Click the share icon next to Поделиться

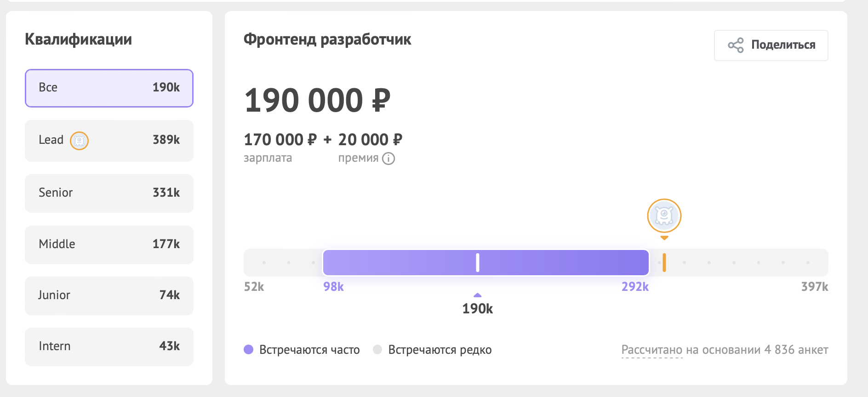coord(736,45)
